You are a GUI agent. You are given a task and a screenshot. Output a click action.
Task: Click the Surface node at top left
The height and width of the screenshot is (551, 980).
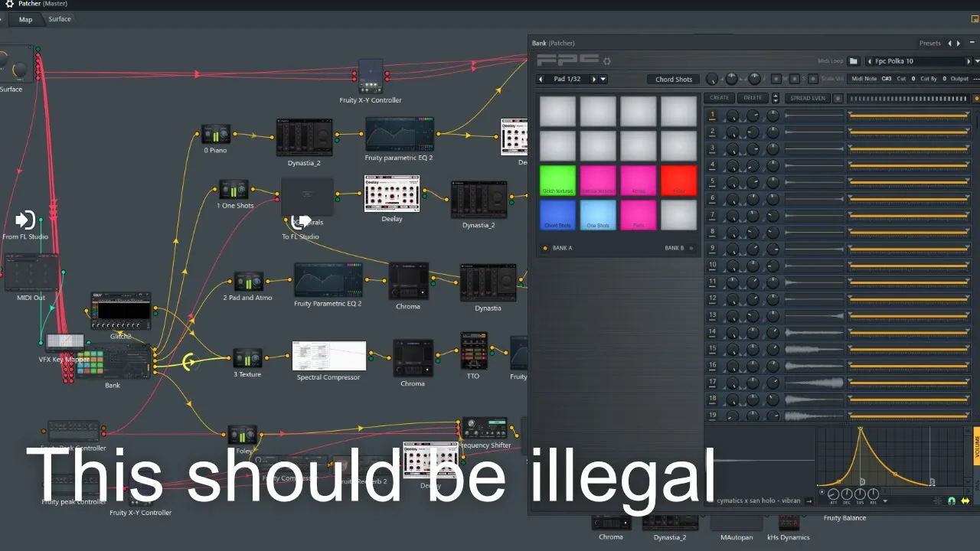[x=15, y=65]
